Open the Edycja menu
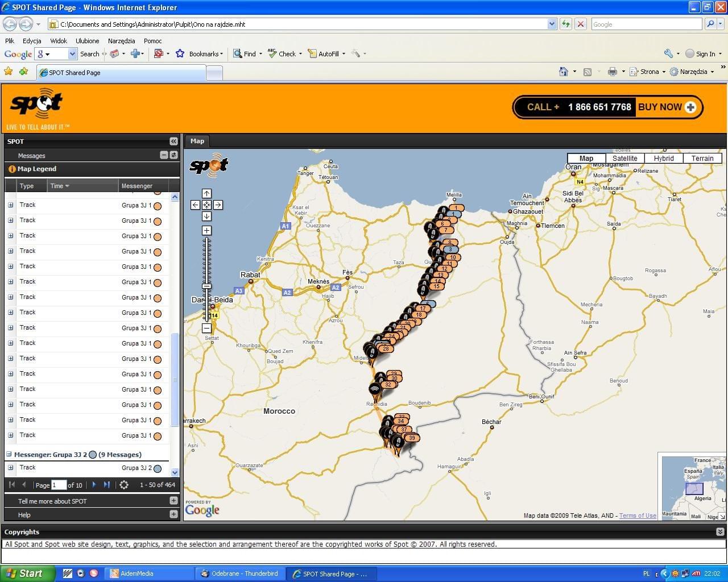 32,41
